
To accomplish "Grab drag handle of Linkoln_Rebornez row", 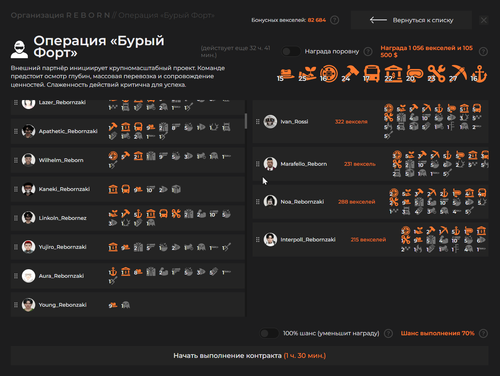I will coord(16,218).
